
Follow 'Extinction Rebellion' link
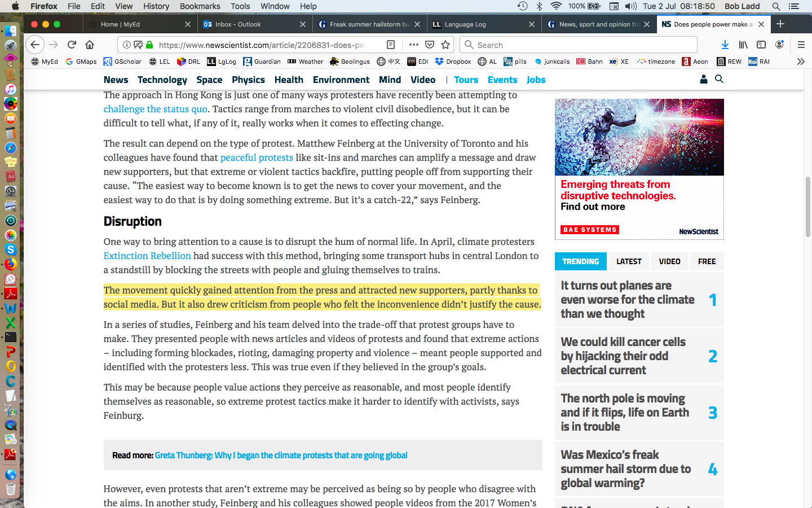(x=147, y=256)
